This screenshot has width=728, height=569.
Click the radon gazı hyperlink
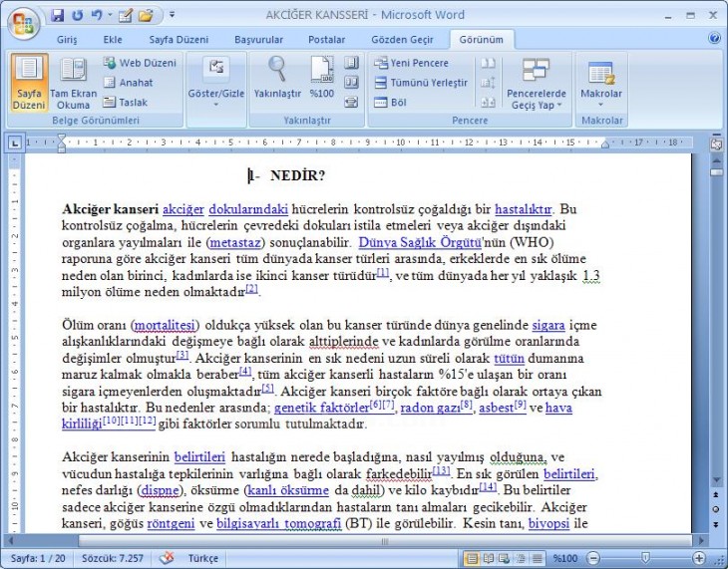point(430,408)
